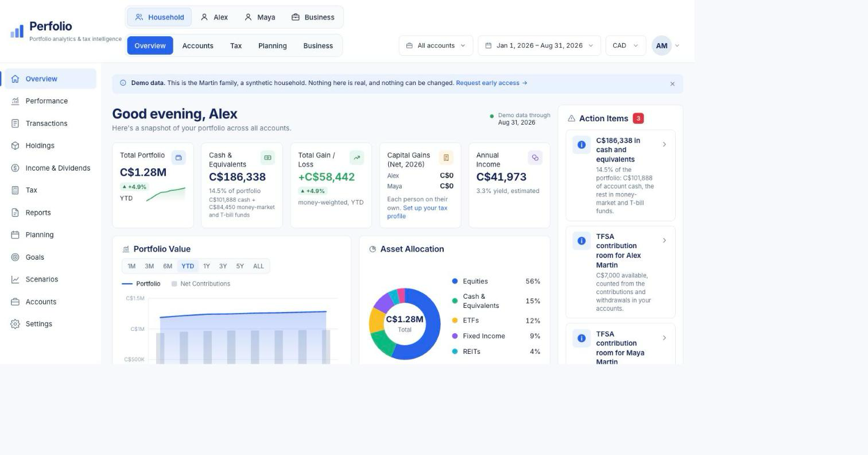Open the date range picker
The width and height of the screenshot is (868, 455).
tap(539, 45)
